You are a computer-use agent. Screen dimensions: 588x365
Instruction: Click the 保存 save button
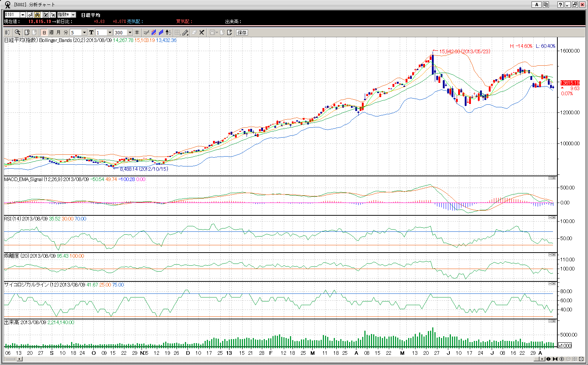pos(242,32)
